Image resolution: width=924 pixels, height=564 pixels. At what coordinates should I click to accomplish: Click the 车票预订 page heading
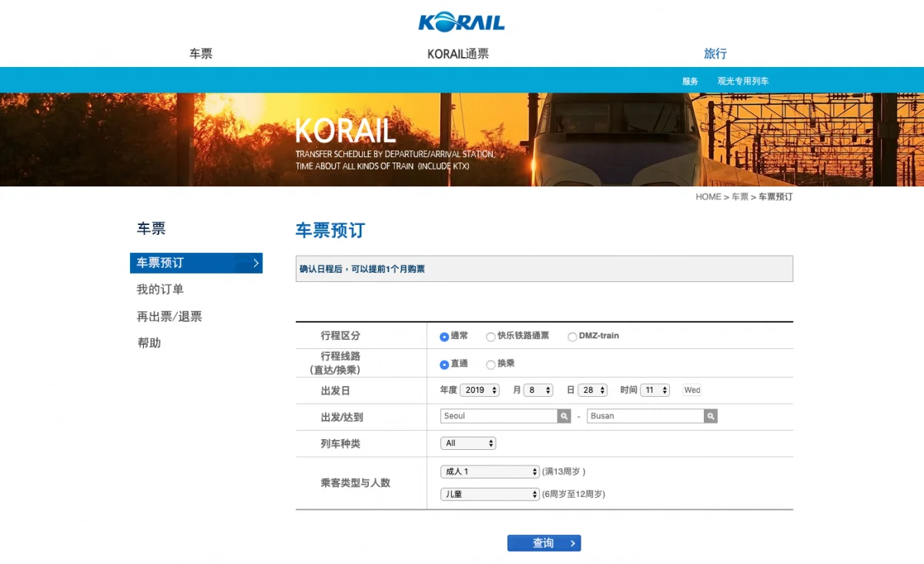coord(330,230)
